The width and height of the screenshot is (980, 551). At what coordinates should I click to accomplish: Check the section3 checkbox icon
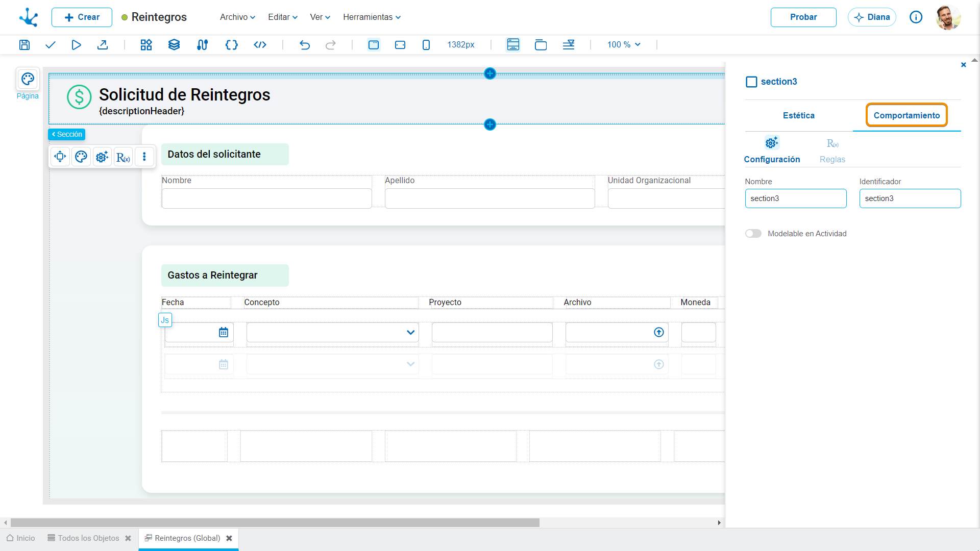(x=751, y=82)
